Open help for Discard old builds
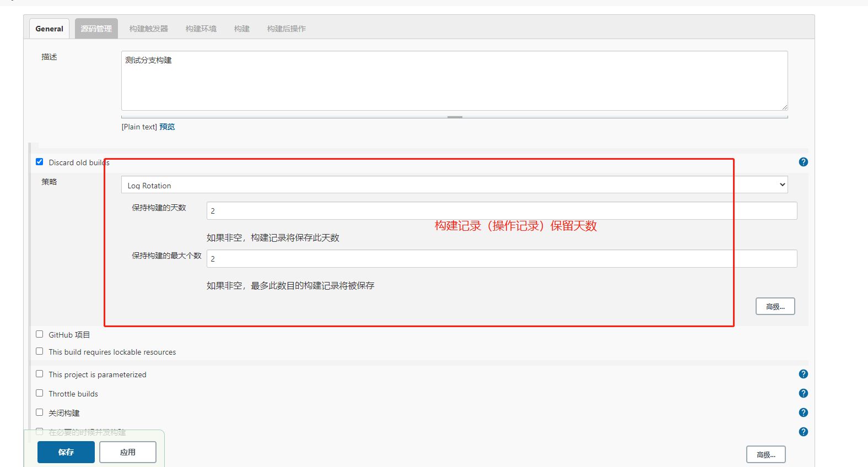The height and width of the screenshot is (467, 868). click(803, 162)
